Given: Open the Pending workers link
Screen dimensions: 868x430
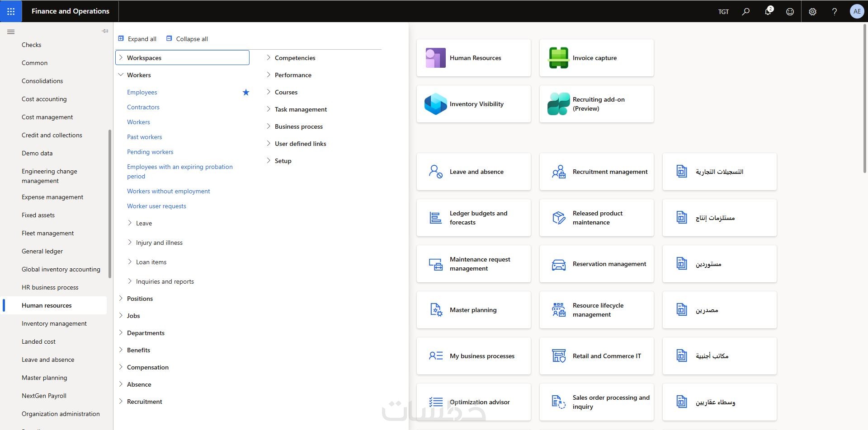Looking at the screenshot, I should pos(150,152).
